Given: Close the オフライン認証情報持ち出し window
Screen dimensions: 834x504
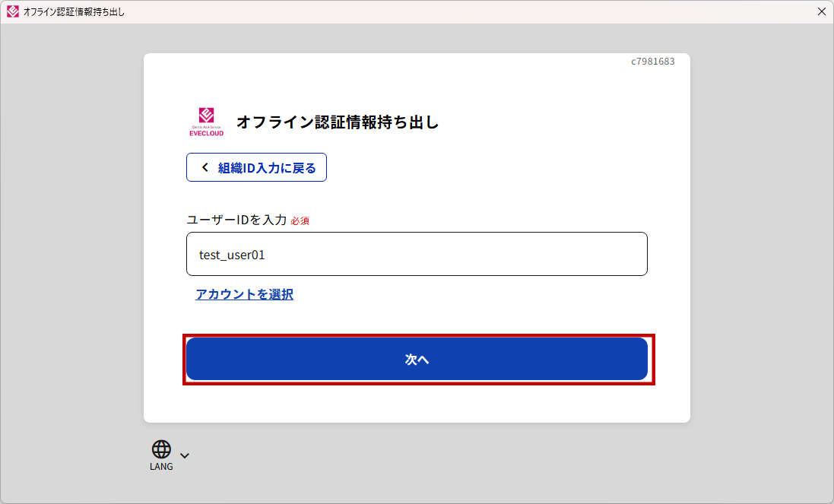Looking at the screenshot, I should click(x=821, y=11).
